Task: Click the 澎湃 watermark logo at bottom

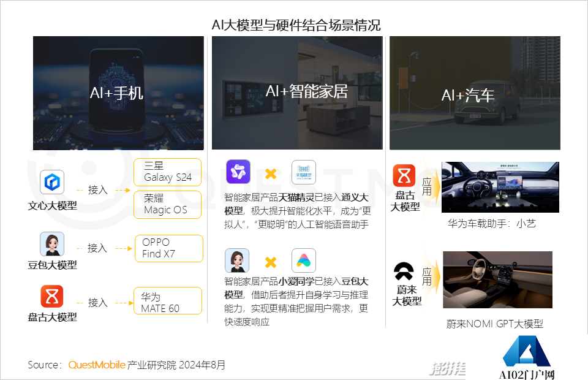Action: pos(448,368)
